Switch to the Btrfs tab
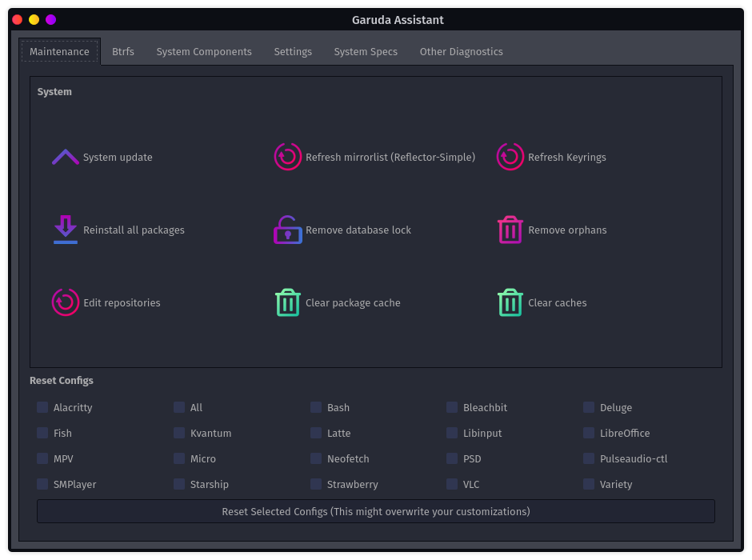The height and width of the screenshot is (560, 752). 123,51
